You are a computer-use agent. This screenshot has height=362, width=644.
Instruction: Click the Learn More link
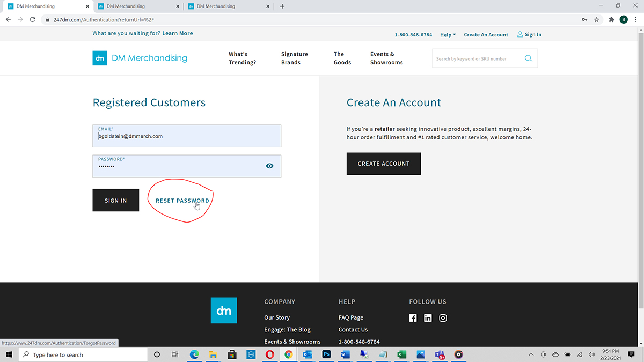point(178,33)
